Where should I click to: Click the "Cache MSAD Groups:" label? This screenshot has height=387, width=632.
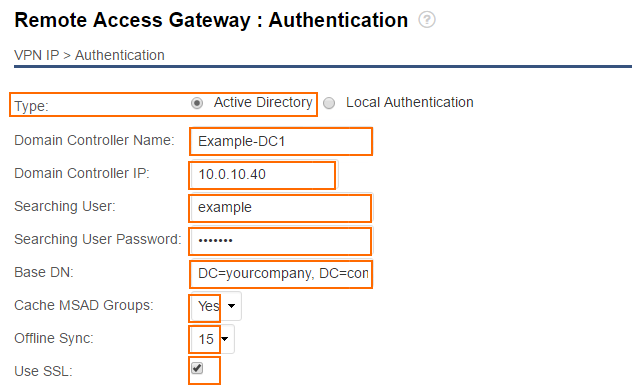point(84,305)
